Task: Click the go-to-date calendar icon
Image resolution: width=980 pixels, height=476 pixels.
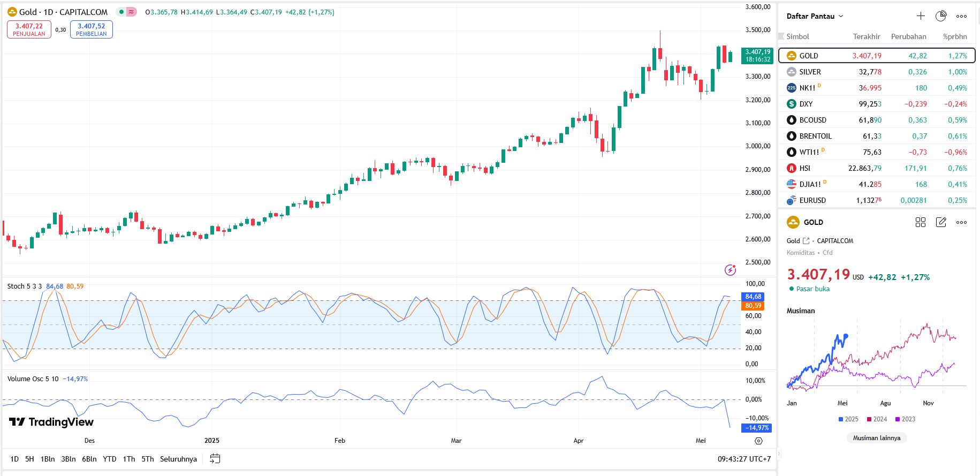Action: tap(215, 459)
